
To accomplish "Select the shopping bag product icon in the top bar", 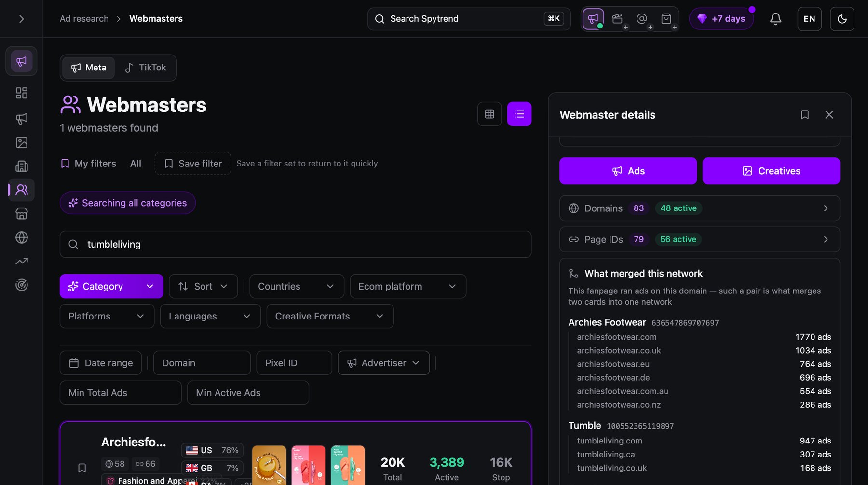I will pyautogui.click(x=666, y=19).
